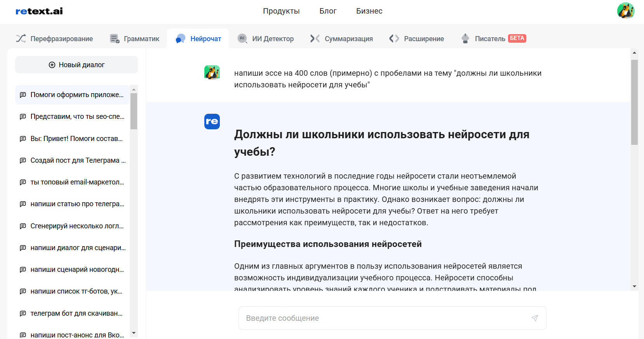
Task: Switch to the Нейрочат tab
Action: point(198,39)
